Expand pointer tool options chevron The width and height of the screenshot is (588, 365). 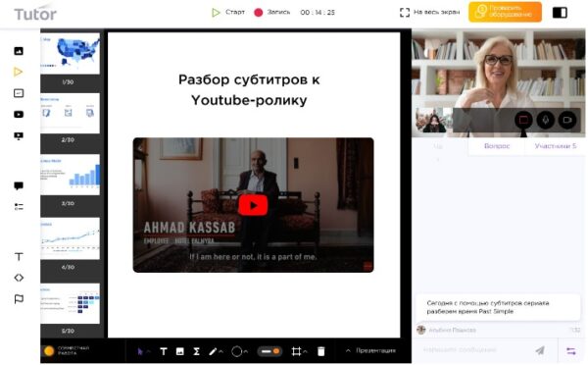(149, 352)
